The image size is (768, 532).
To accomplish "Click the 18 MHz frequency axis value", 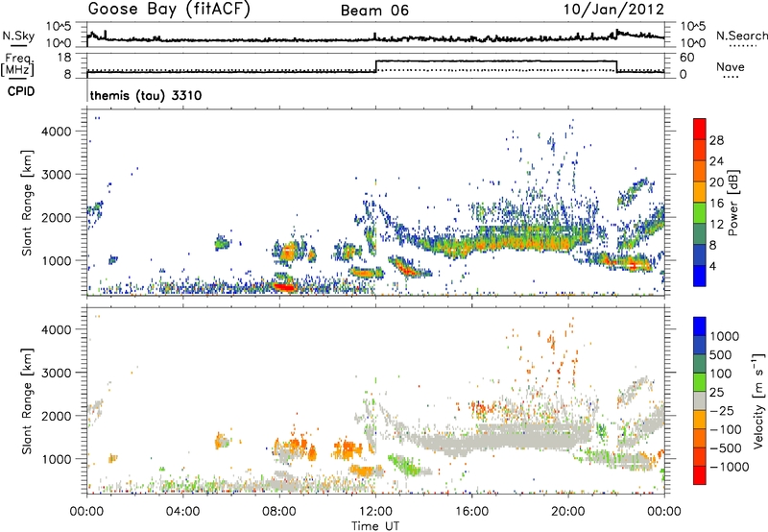I will point(64,58).
